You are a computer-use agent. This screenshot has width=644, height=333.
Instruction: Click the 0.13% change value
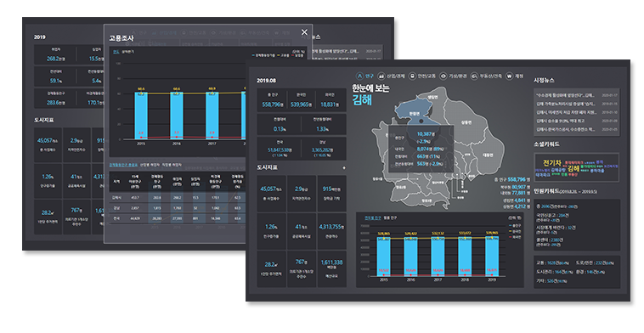pyautogui.click(x=280, y=129)
